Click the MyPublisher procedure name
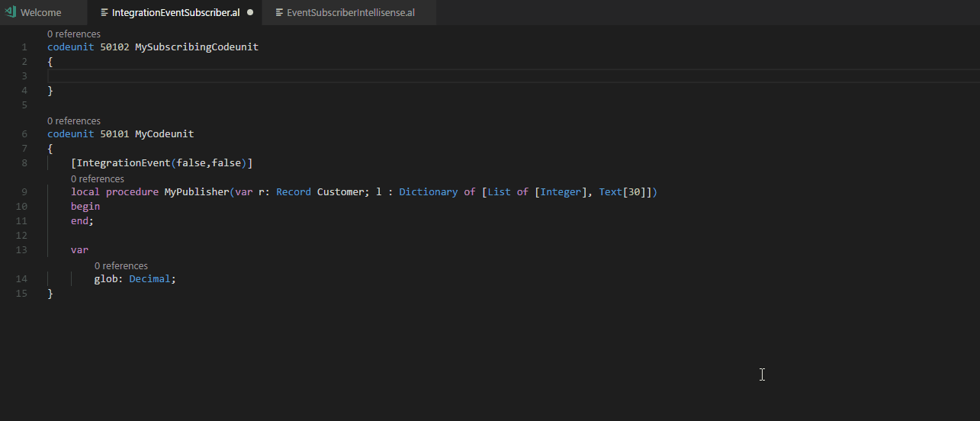 point(196,192)
